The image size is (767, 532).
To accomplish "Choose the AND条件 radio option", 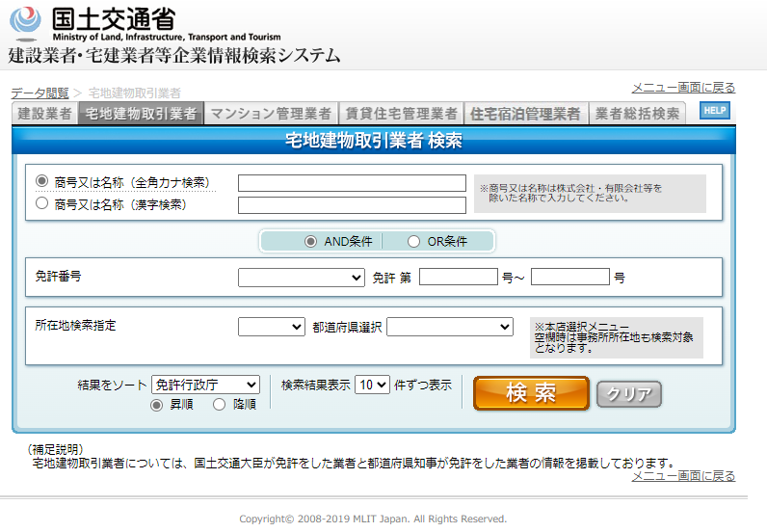I will (310, 241).
